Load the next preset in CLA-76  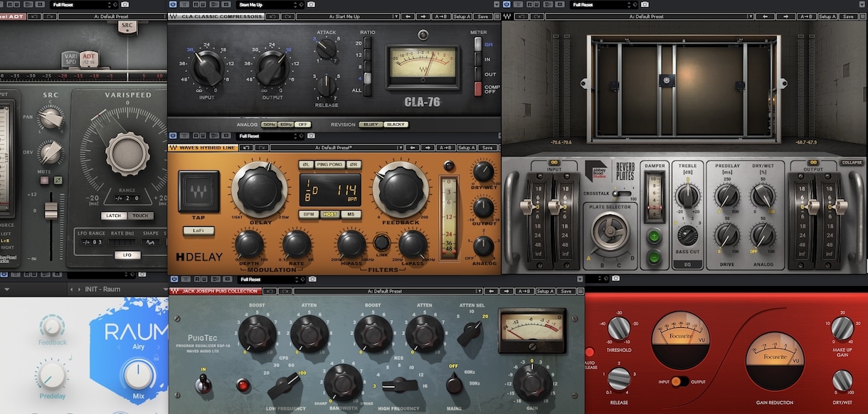click(x=423, y=16)
